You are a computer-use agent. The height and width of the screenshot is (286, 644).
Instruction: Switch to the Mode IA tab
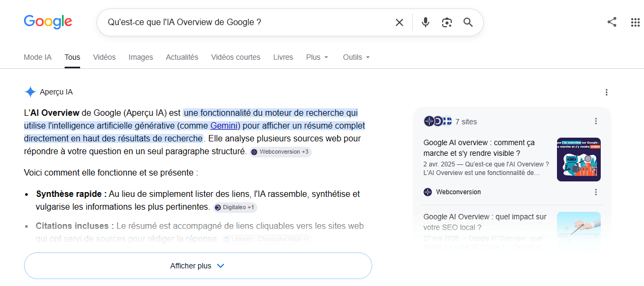click(x=37, y=57)
